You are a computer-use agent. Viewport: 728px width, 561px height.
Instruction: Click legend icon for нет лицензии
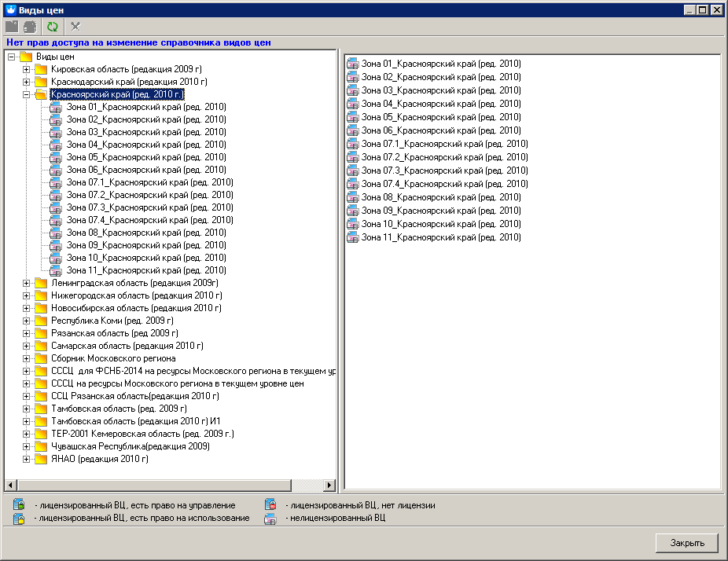coord(270,504)
